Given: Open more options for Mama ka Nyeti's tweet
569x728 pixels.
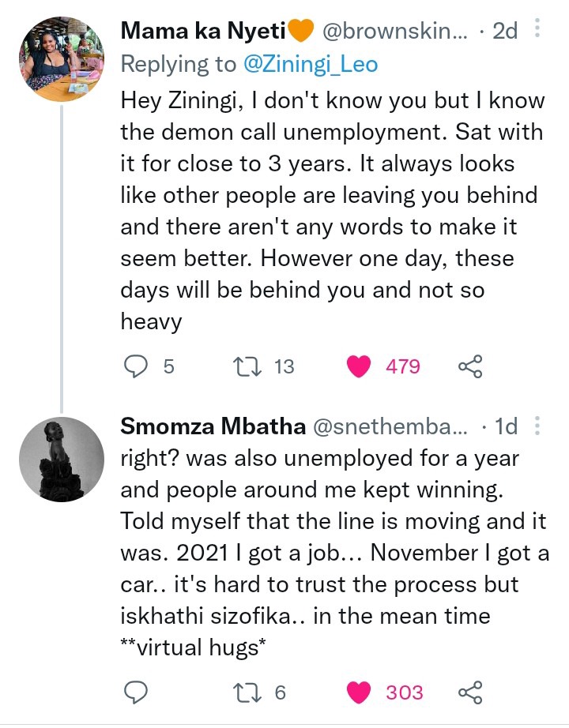Looking at the screenshot, I should point(537,28).
